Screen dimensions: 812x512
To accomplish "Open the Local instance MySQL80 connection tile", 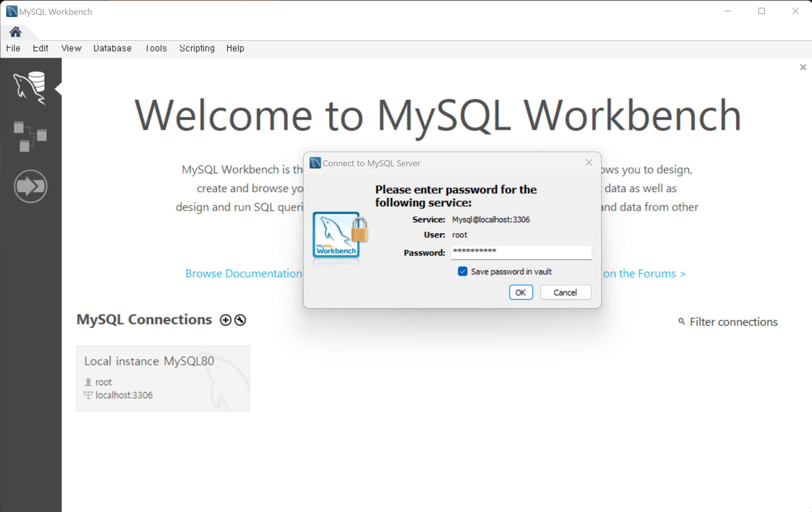I will pyautogui.click(x=163, y=378).
